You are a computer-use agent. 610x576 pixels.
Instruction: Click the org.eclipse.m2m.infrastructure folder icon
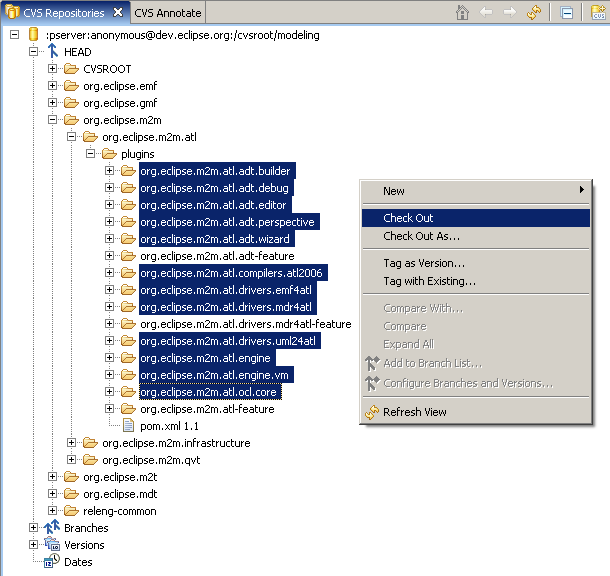[90, 443]
